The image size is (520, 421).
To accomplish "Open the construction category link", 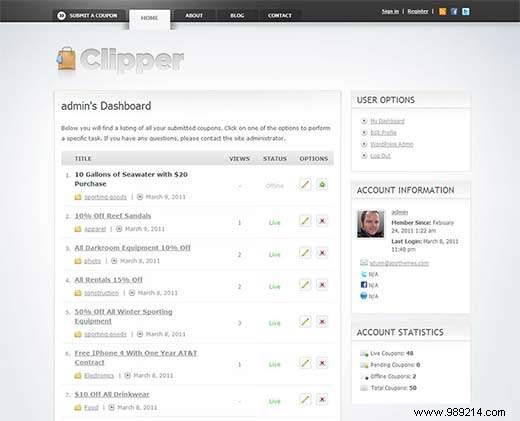I will click(x=101, y=293).
